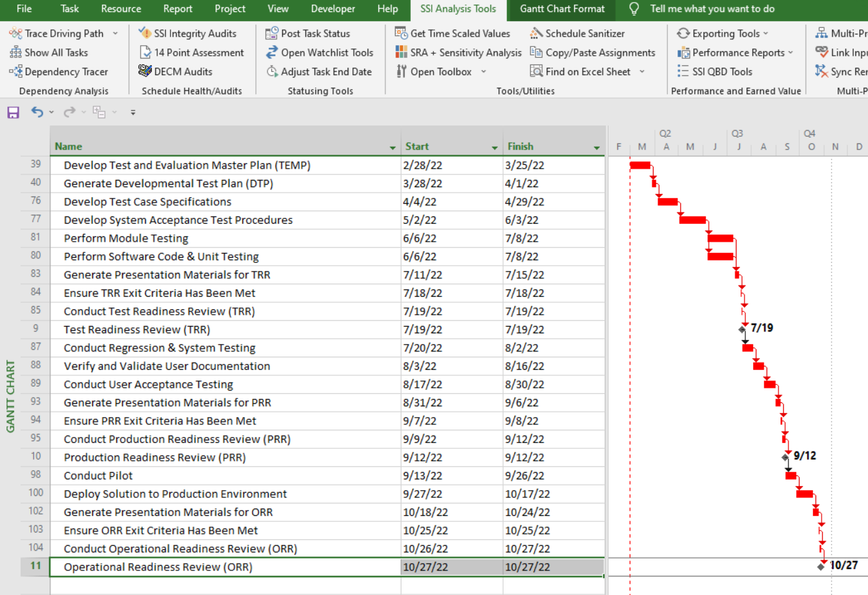Select the Perform Module Testing task name

pos(126,238)
